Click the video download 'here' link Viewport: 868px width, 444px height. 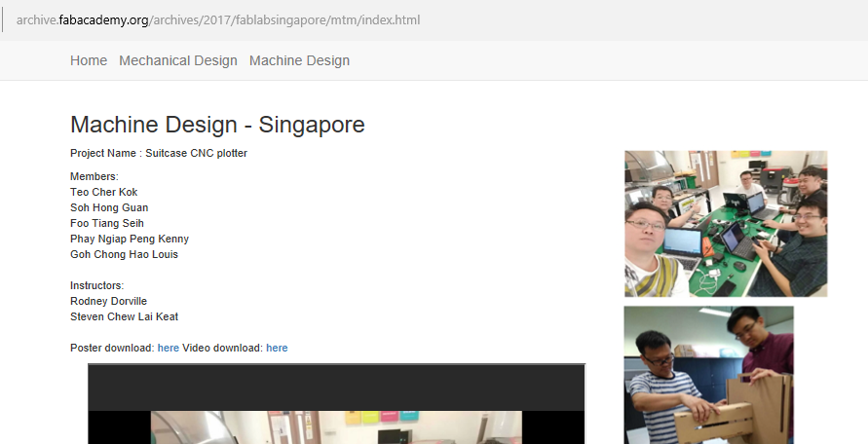pyautogui.click(x=277, y=348)
